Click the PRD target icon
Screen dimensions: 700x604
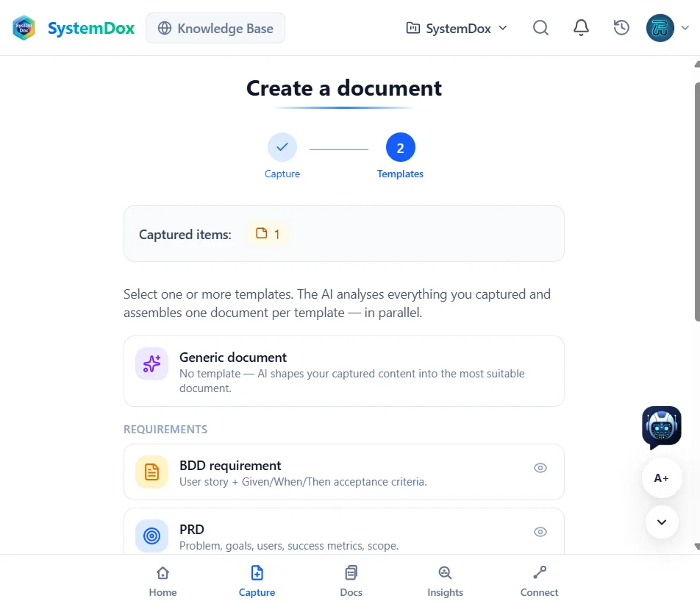point(151,535)
